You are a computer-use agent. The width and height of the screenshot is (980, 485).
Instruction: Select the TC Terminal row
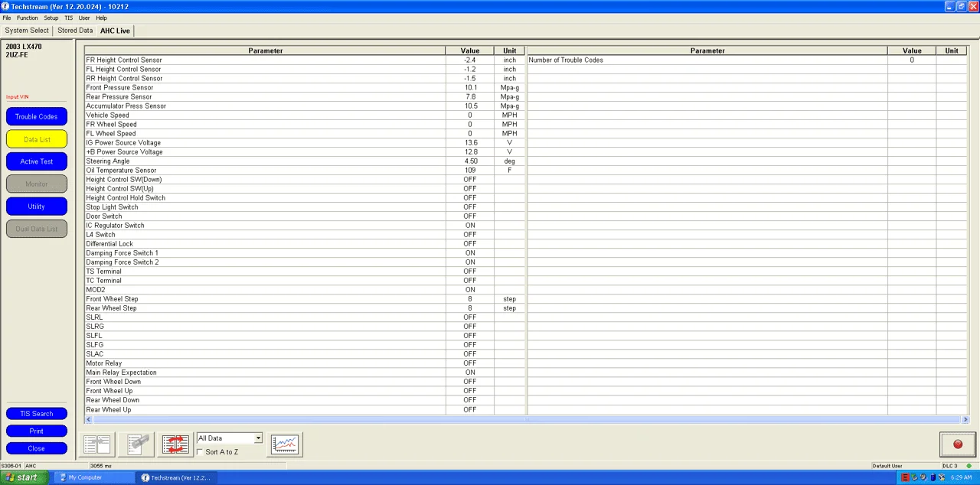[x=305, y=280]
